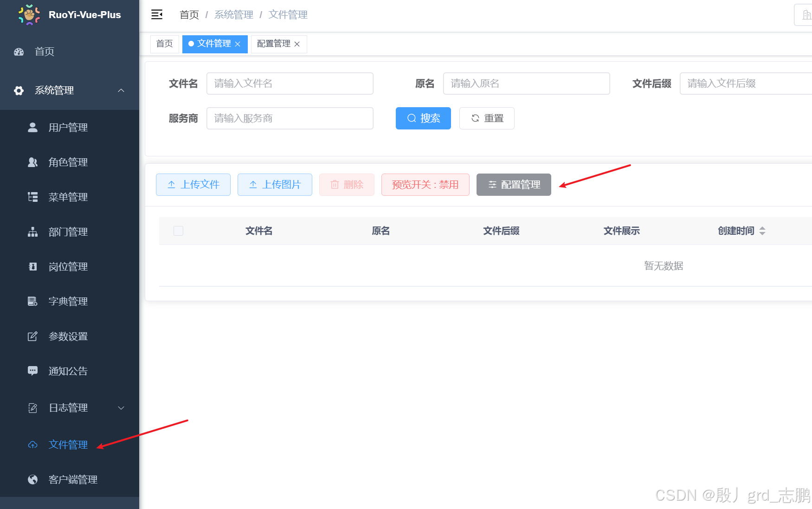Collapse the 系统管理 menu chevron
Viewport: 812px width, 509px height.
pyautogui.click(x=121, y=90)
